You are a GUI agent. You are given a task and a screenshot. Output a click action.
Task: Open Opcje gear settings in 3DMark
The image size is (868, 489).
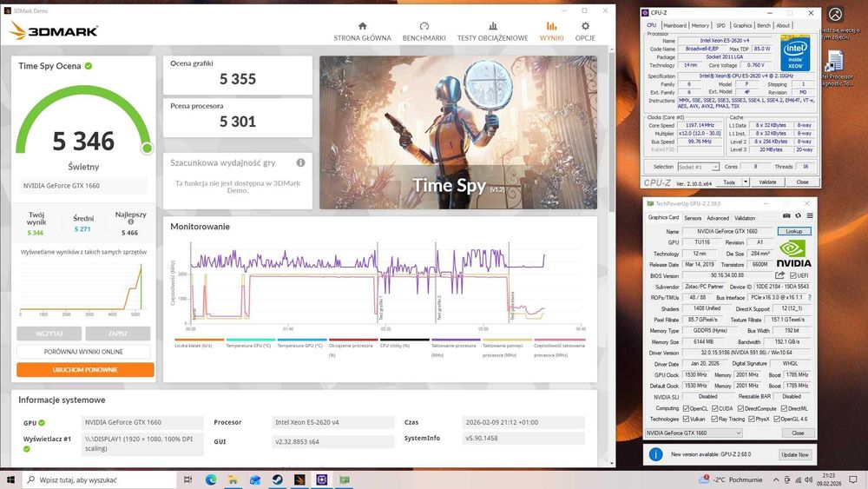[x=585, y=26]
